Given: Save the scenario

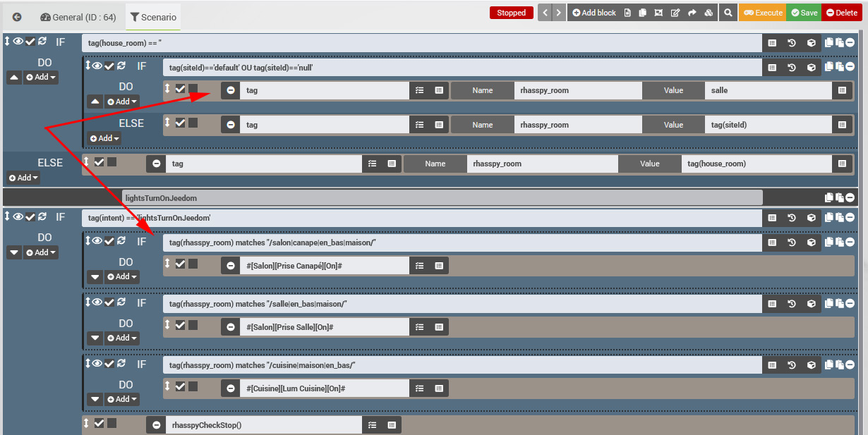Looking at the screenshot, I should [x=804, y=13].
